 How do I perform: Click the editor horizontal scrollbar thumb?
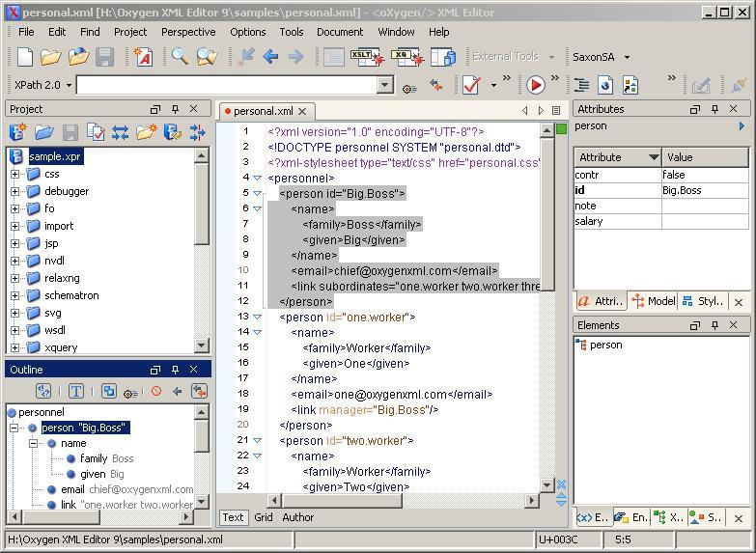coord(342,501)
